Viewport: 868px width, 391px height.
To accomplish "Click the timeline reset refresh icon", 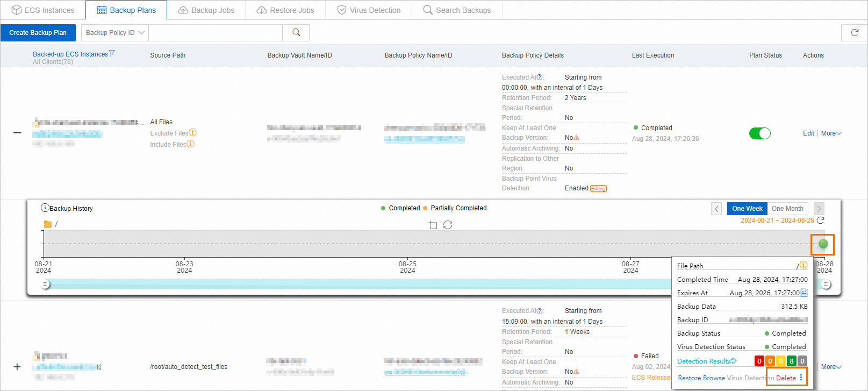I will 448,225.
